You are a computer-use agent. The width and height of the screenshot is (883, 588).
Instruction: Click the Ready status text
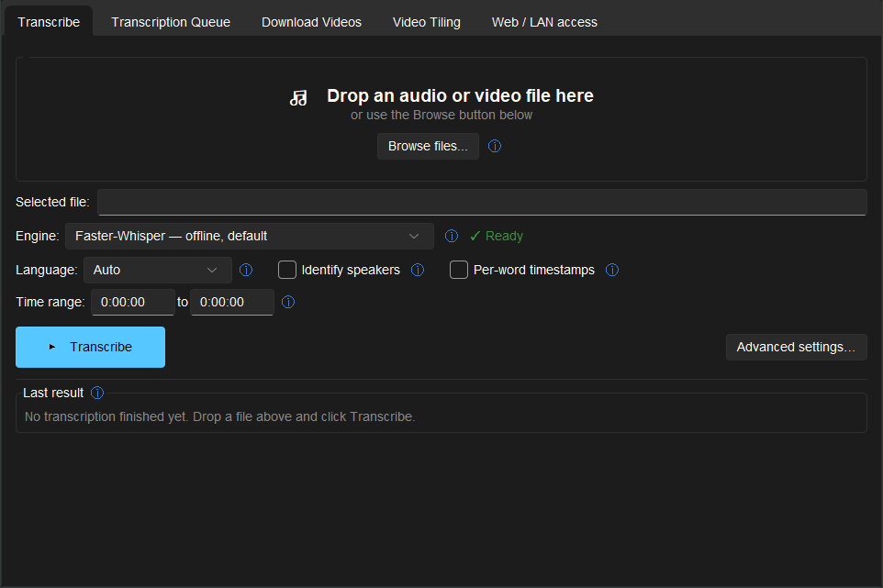pos(497,236)
